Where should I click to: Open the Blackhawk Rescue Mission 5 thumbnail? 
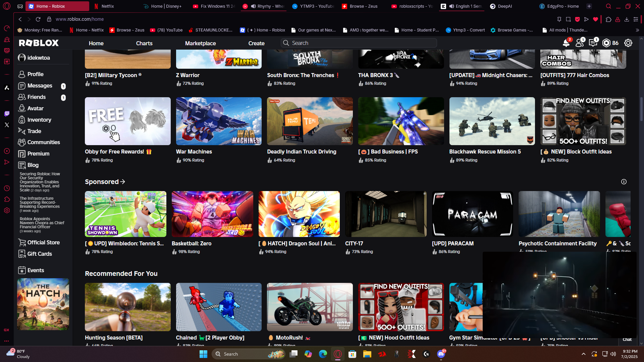click(492, 121)
